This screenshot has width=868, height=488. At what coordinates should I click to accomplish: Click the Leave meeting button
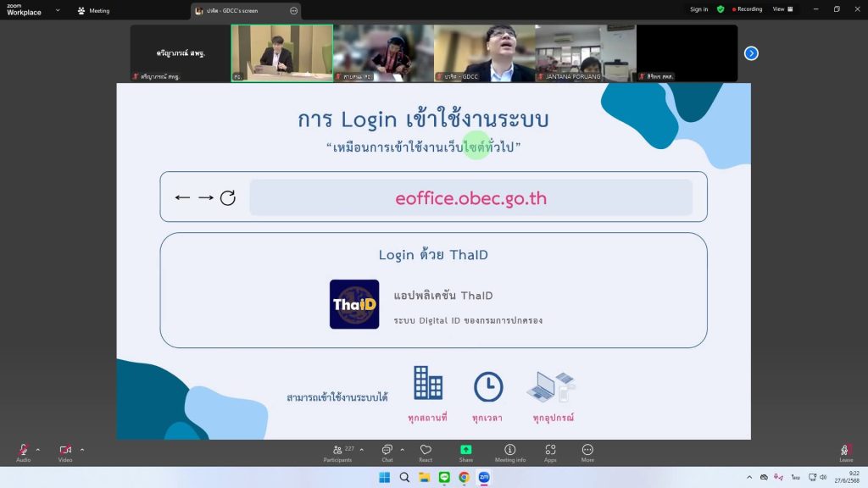pos(845,452)
